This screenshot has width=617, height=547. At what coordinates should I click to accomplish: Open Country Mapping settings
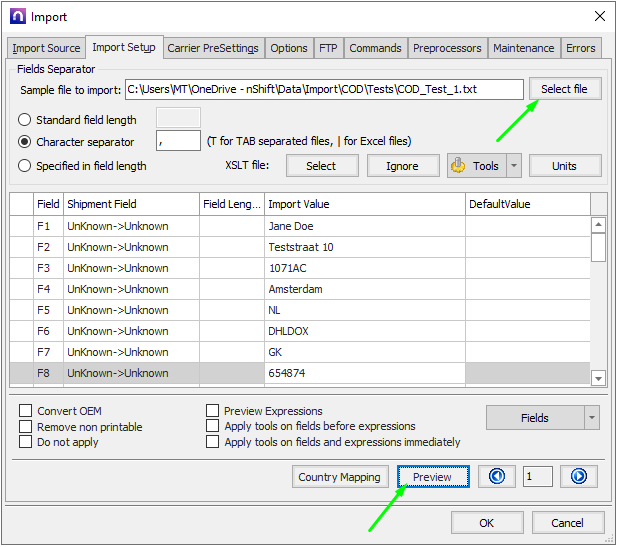coord(339,477)
